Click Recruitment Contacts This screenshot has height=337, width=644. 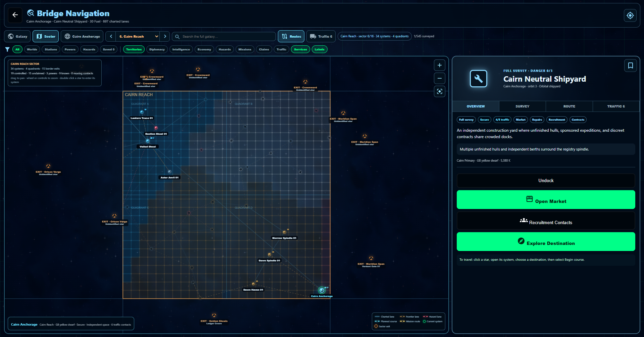546,221
